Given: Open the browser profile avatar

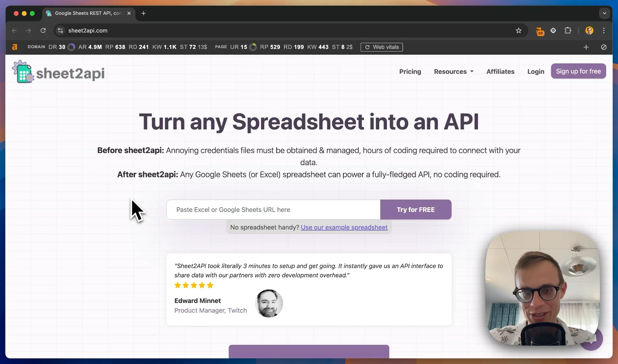Looking at the screenshot, I should [589, 31].
